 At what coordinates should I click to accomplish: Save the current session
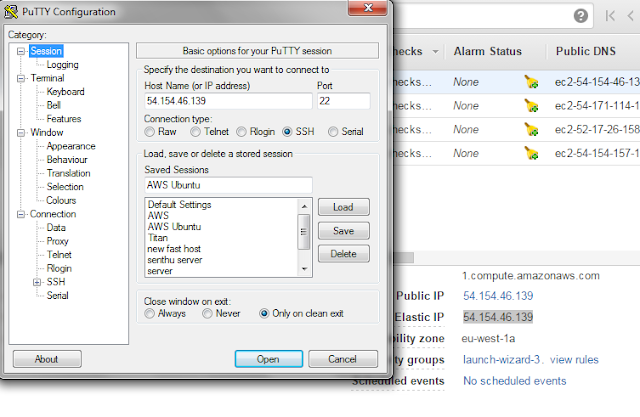coord(344,231)
